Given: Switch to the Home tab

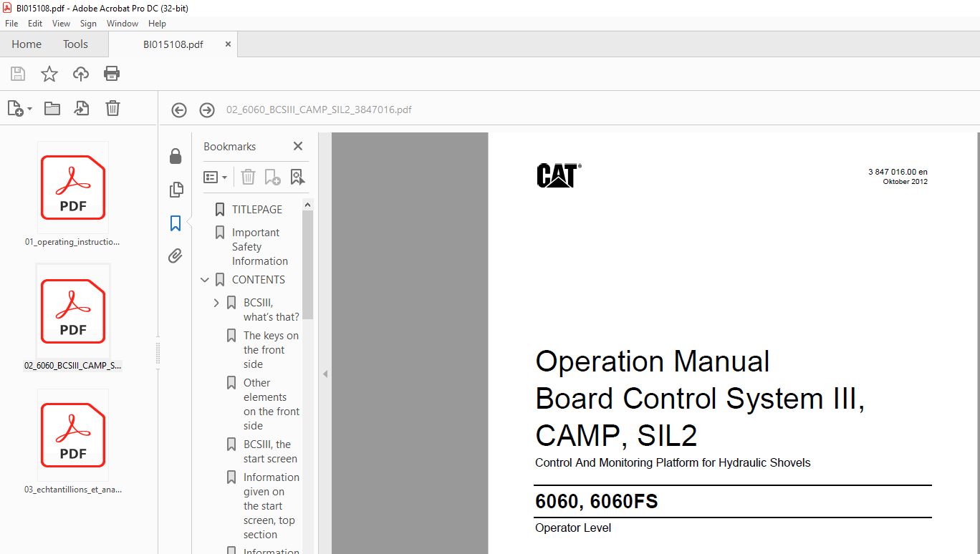Looking at the screenshot, I should click(x=27, y=44).
